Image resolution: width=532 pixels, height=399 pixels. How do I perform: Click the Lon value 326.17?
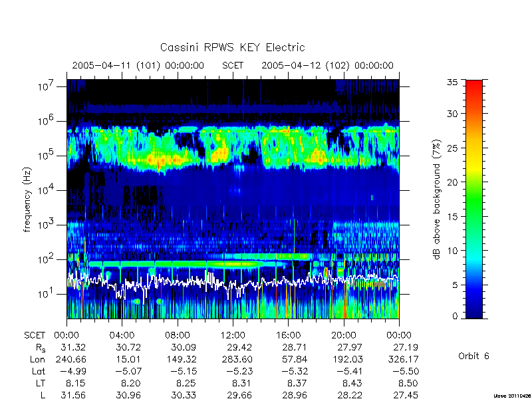tap(403, 359)
